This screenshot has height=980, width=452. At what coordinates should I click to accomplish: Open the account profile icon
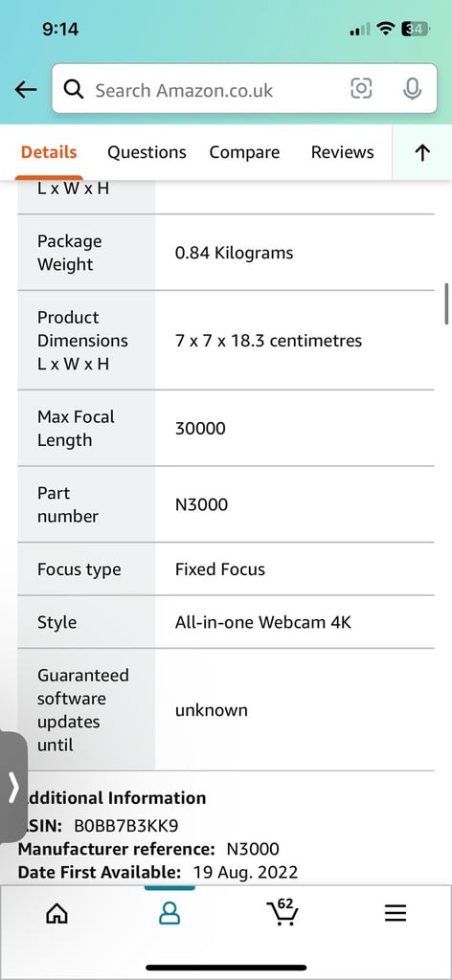coord(169,914)
